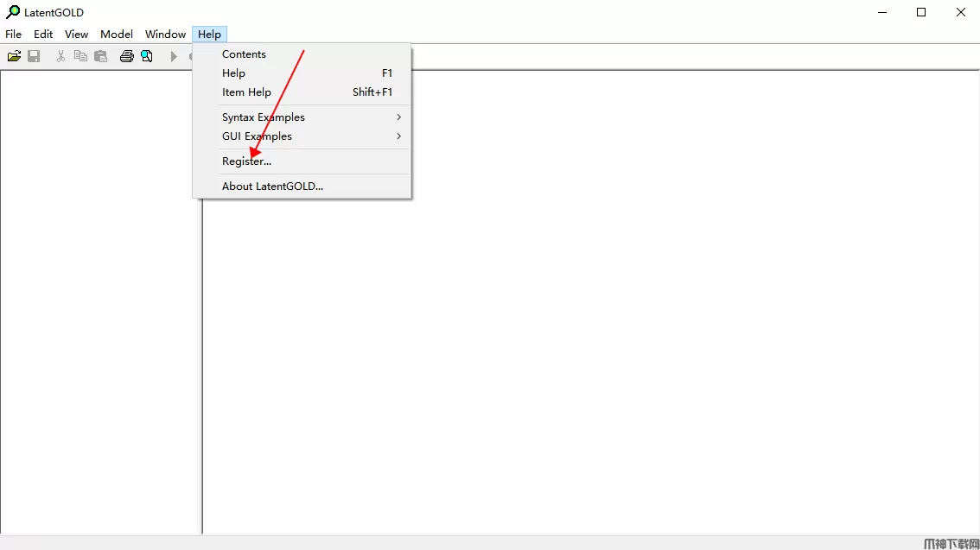The image size is (980, 550).
Task: Click the Paste clipboard toolbar icon
Action: 100,56
